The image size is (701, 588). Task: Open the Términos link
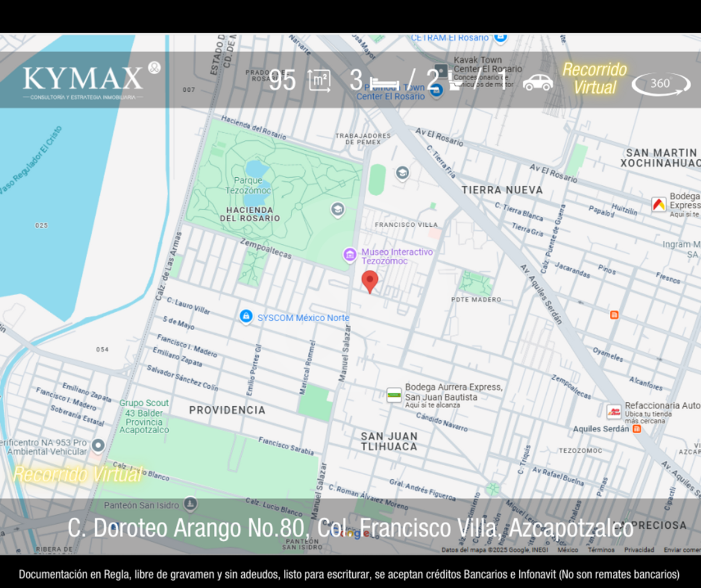(601, 550)
